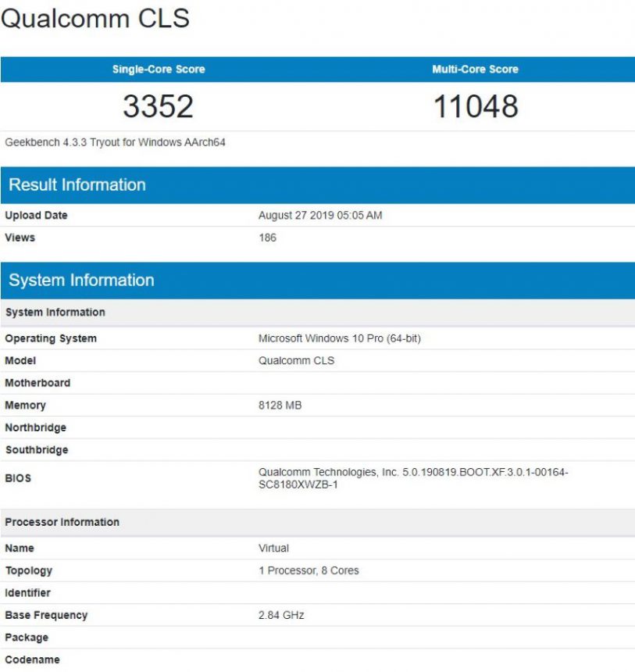Click the Model row's "Qualcomm CLS" value
The width and height of the screenshot is (635, 672).
click(x=296, y=361)
